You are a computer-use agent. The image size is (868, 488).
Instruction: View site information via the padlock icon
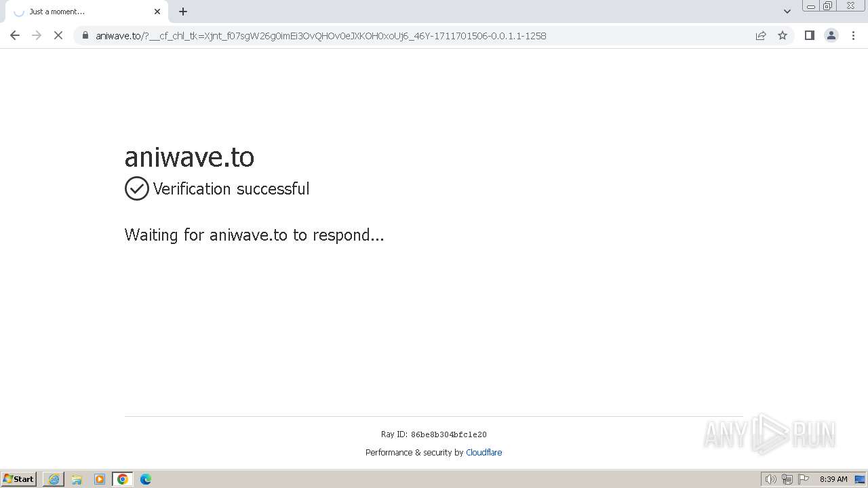85,35
